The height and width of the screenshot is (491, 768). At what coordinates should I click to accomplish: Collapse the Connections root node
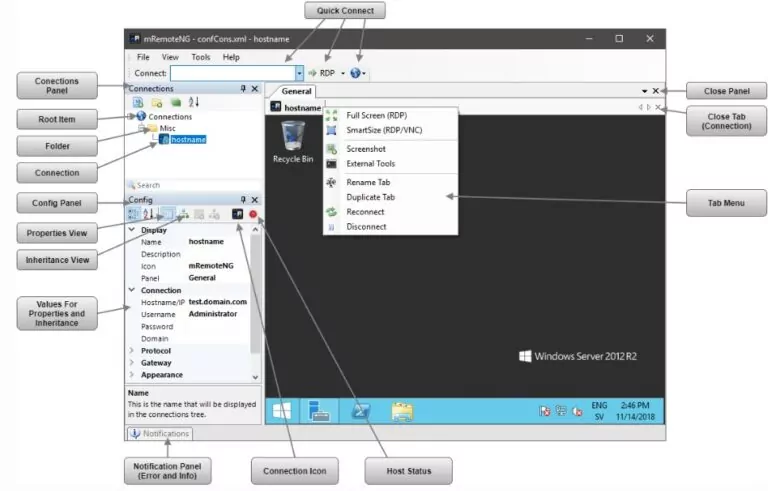click(x=131, y=116)
